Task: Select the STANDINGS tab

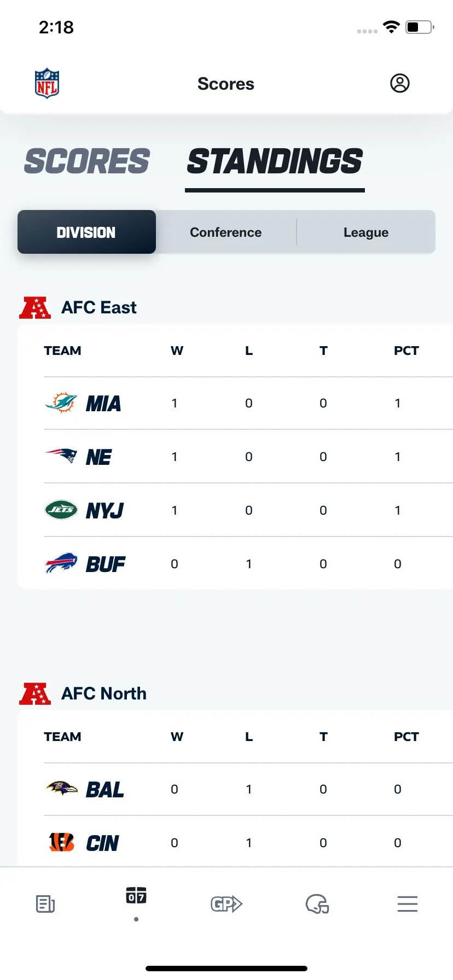Action: click(275, 161)
